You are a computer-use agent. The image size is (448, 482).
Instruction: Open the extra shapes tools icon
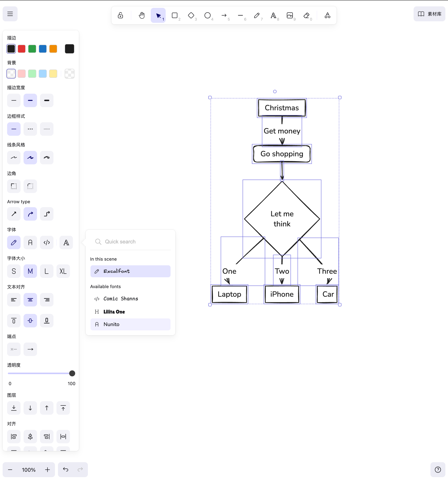click(328, 16)
